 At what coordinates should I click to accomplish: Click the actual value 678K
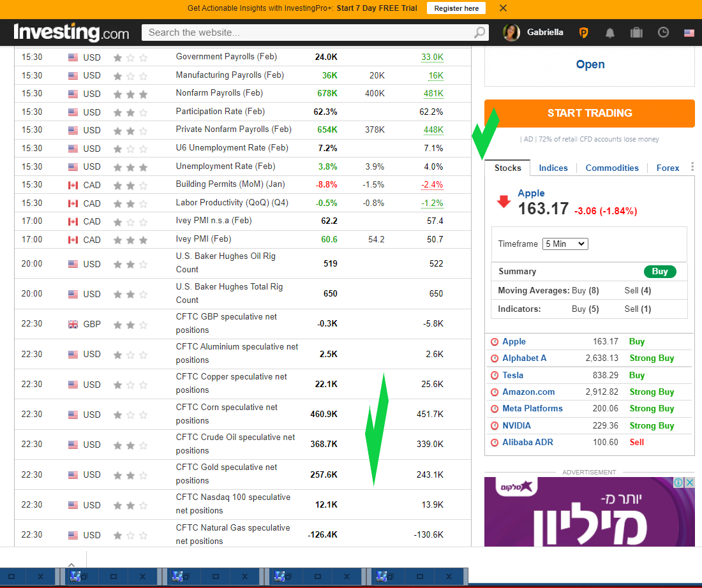[327, 94]
